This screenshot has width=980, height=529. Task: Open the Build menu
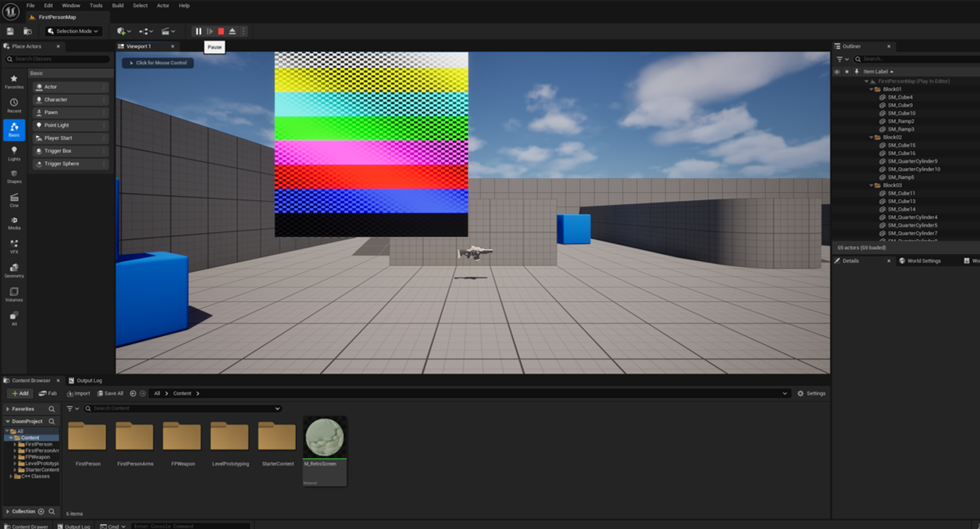point(118,5)
